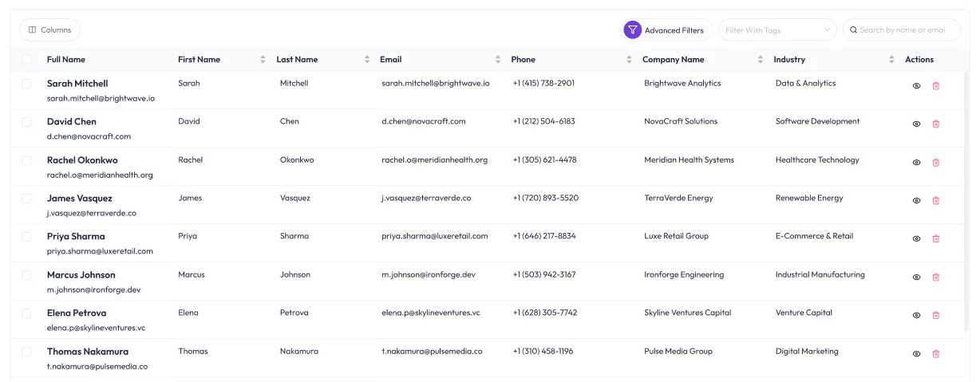
Task: Sort by Email using sort arrows
Action: [x=498, y=60]
